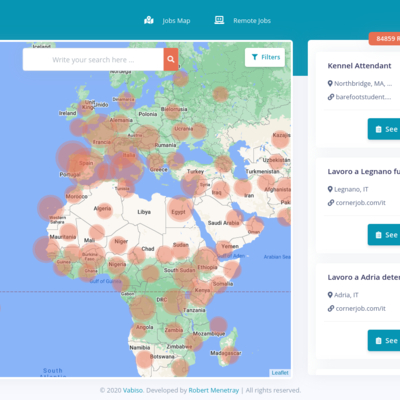This screenshot has width=400, height=400.
Task: Open the Vabiso footer link
Action: tap(133, 390)
